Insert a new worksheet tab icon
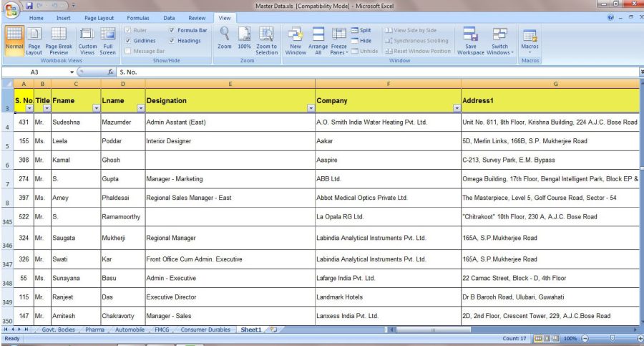Viewport: 644px width, 346px height. tap(273, 330)
